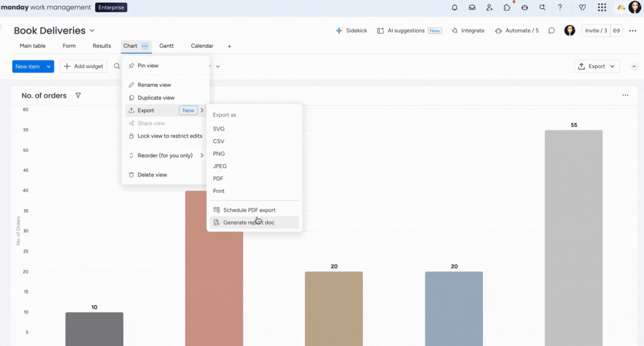Copy board link icon next to Invite

coord(617,31)
